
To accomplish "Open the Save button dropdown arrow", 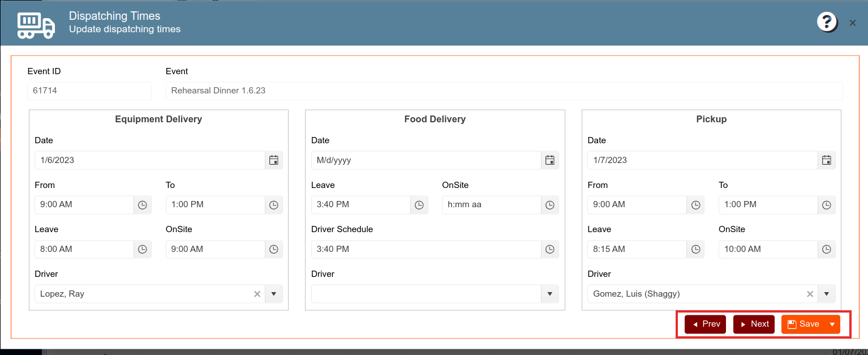I will coord(832,324).
